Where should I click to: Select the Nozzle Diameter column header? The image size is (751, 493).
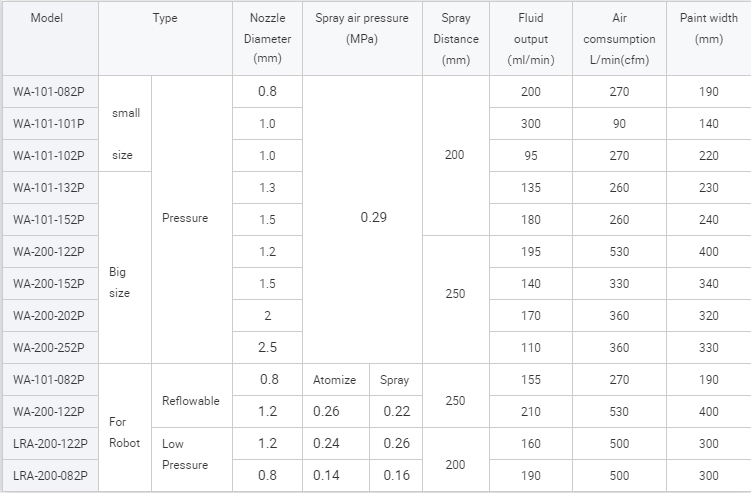pos(266,39)
